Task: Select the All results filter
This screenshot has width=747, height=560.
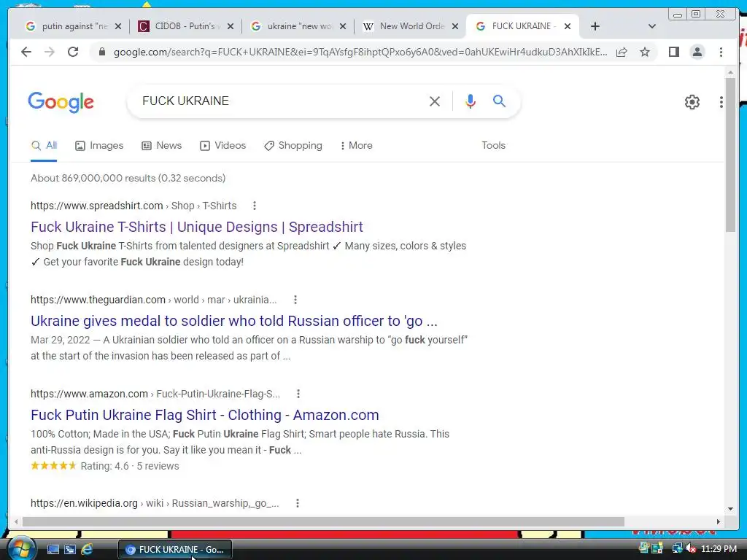Action: (44, 146)
